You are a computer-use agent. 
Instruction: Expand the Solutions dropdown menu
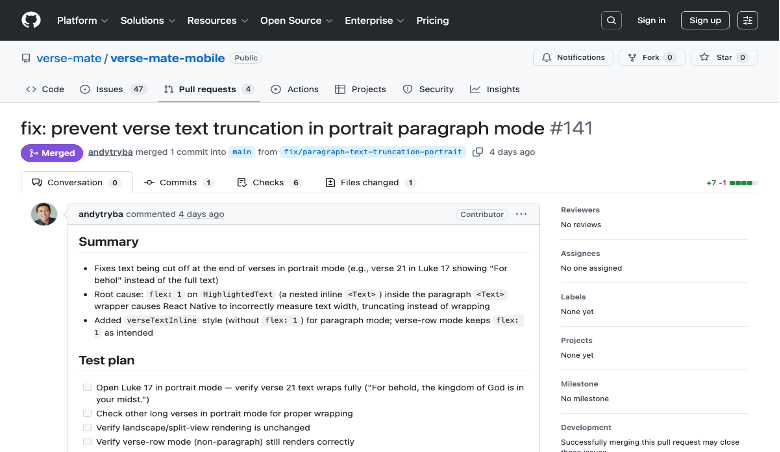(147, 20)
